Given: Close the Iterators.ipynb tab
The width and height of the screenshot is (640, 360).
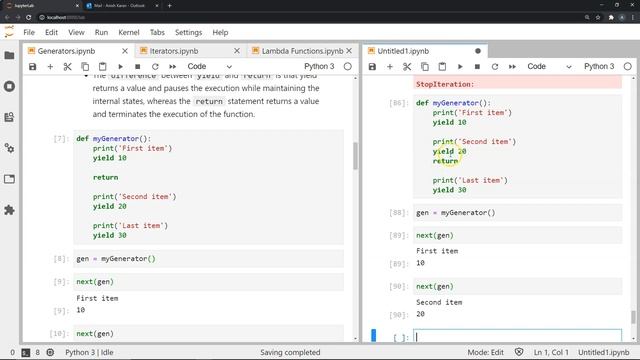Looking at the screenshot, I should coord(237,51).
